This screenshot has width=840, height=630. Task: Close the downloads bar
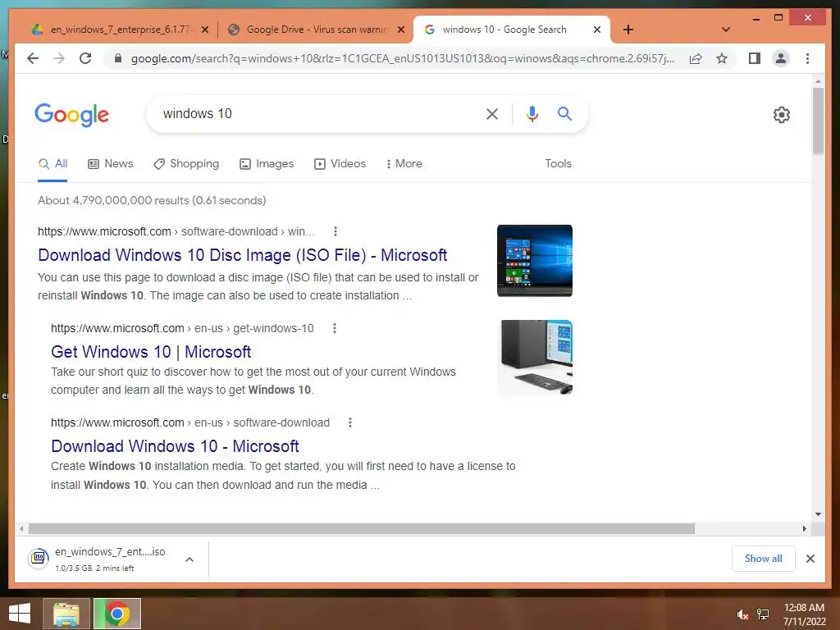[x=810, y=559]
